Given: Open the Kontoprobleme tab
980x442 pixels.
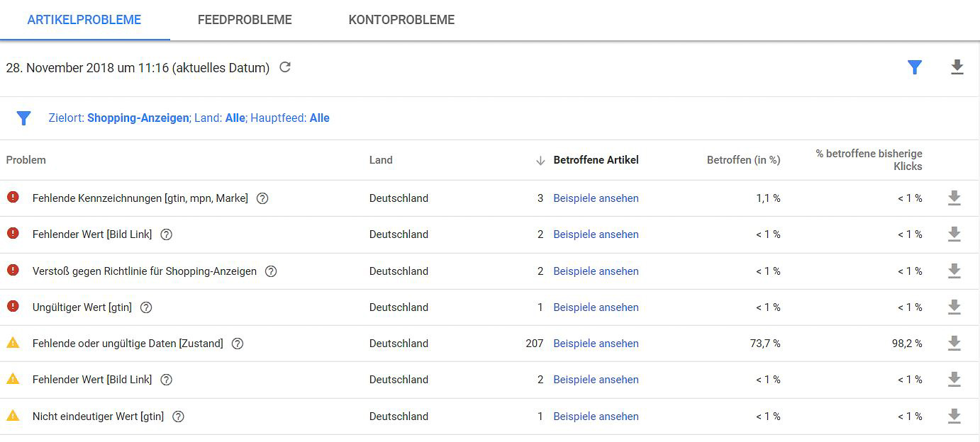Looking at the screenshot, I should (x=401, y=20).
